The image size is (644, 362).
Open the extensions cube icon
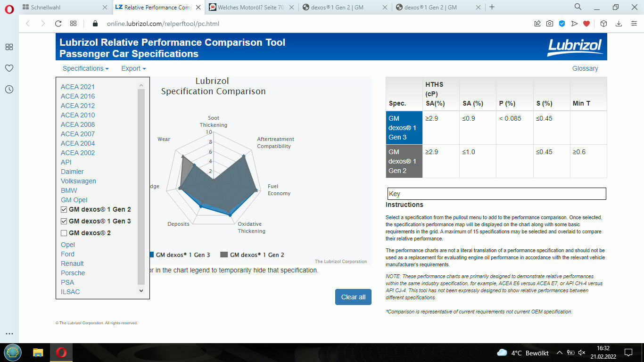603,24
